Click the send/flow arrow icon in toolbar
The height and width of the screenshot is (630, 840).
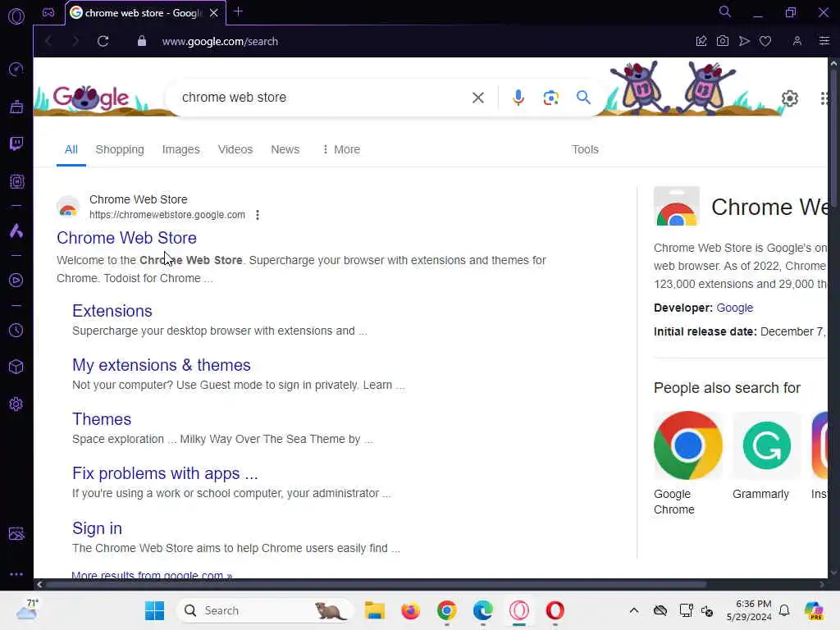(x=744, y=41)
